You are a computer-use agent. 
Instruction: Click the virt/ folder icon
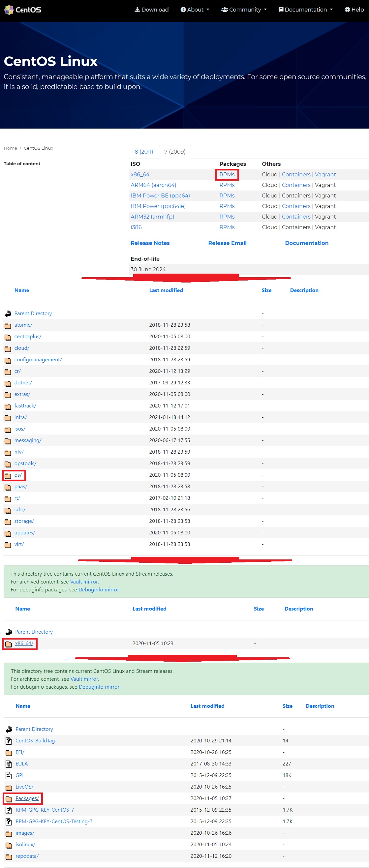pos(8,545)
